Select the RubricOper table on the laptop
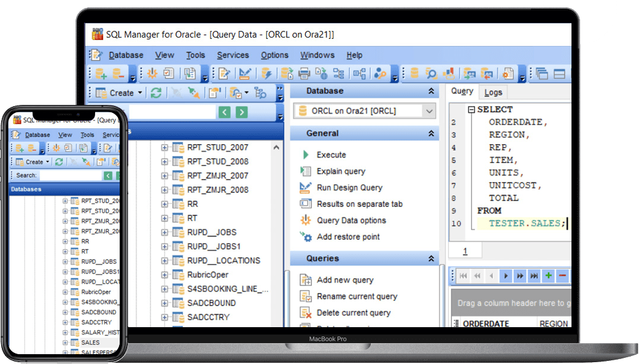 point(208,275)
